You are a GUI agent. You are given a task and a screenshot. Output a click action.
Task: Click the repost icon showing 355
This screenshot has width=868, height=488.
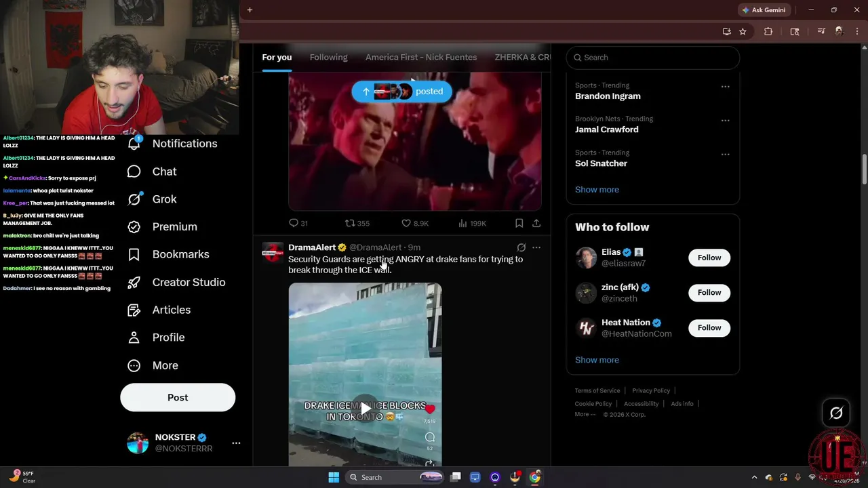[x=350, y=223]
